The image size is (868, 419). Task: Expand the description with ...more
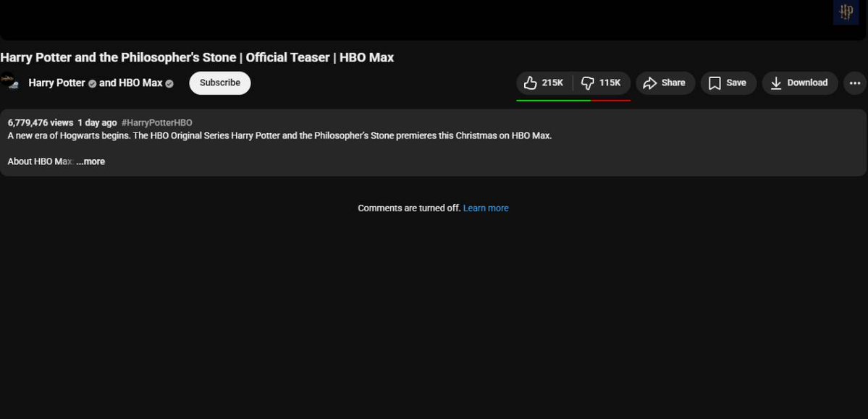90,161
